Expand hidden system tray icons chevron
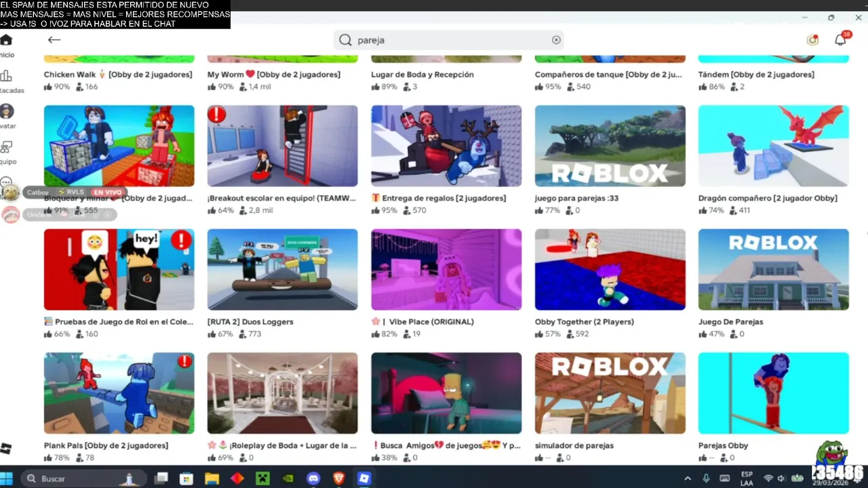The width and height of the screenshot is (868, 488). point(688,479)
